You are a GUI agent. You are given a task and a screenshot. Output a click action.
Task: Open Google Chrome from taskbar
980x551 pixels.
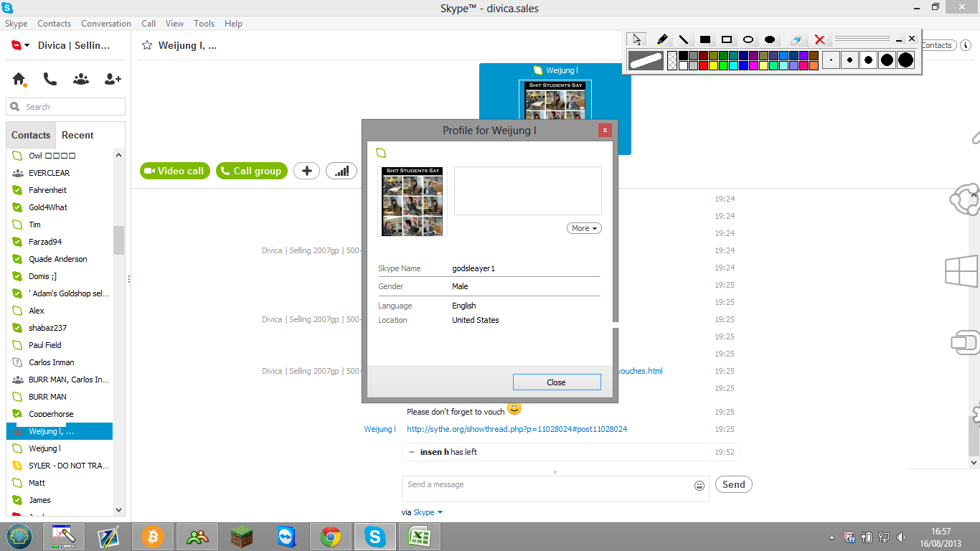[331, 537]
